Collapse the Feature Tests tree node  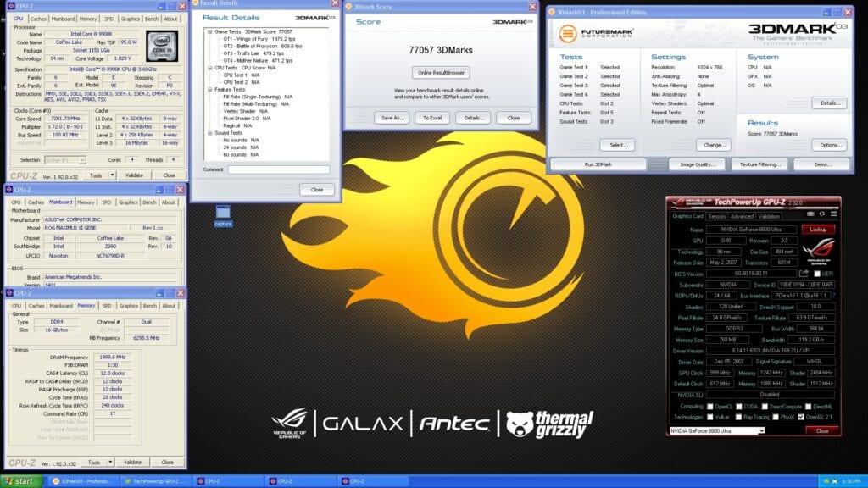[210, 90]
